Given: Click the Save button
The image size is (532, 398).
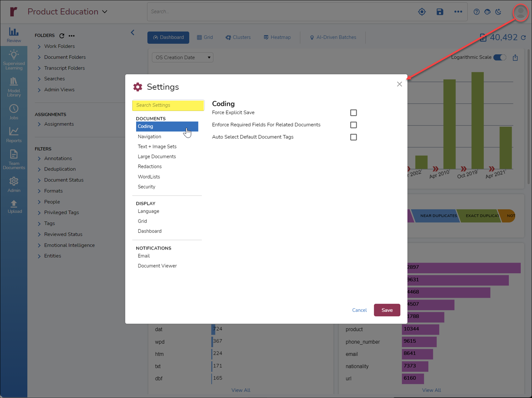Looking at the screenshot, I should point(387,310).
